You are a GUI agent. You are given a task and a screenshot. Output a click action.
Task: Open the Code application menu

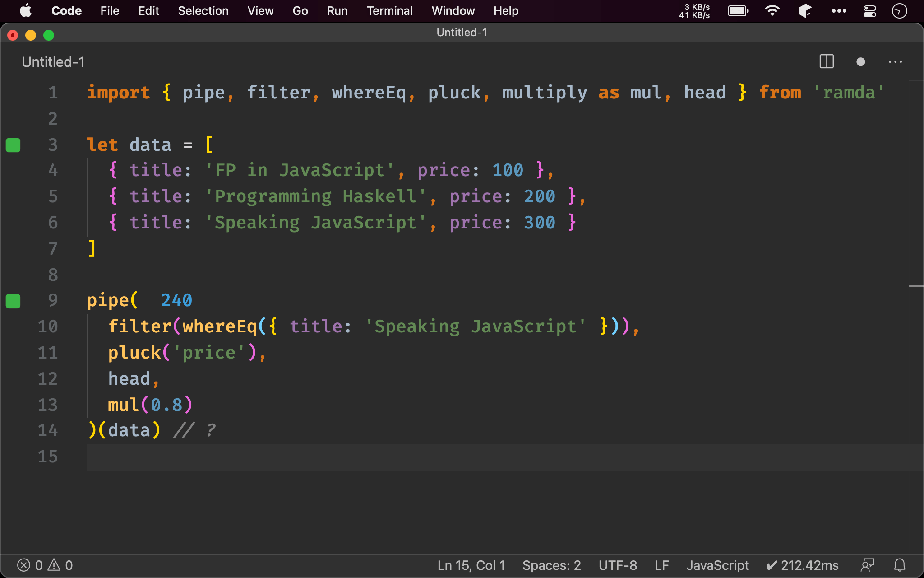pyautogui.click(x=66, y=10)
